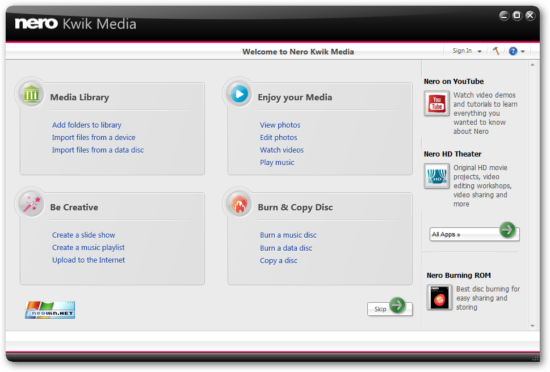Open the Nero HD Theater curtain icon
Screen dimensions: 550x372
[x=437, y=176]
